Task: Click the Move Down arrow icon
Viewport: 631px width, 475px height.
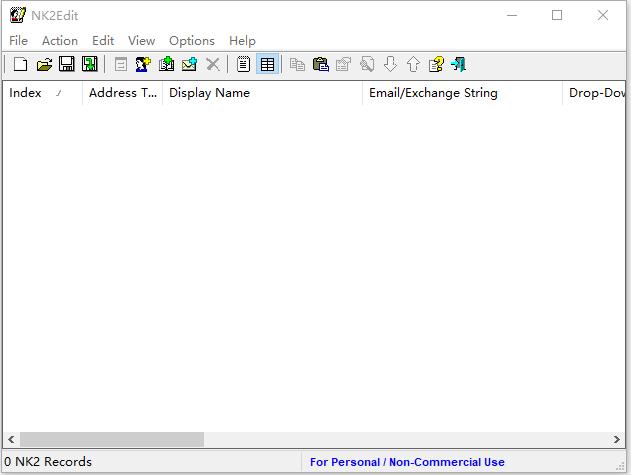Action: point(390,64)
